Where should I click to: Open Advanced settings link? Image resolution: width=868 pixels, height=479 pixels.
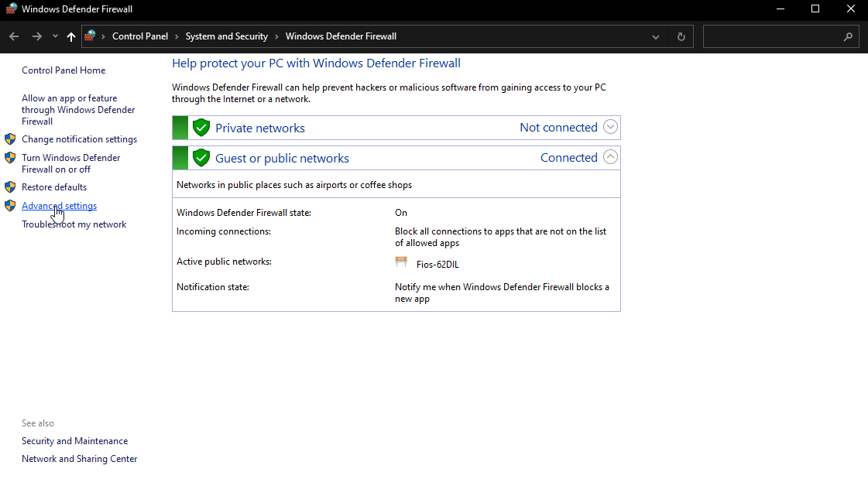tap(59, 206)
